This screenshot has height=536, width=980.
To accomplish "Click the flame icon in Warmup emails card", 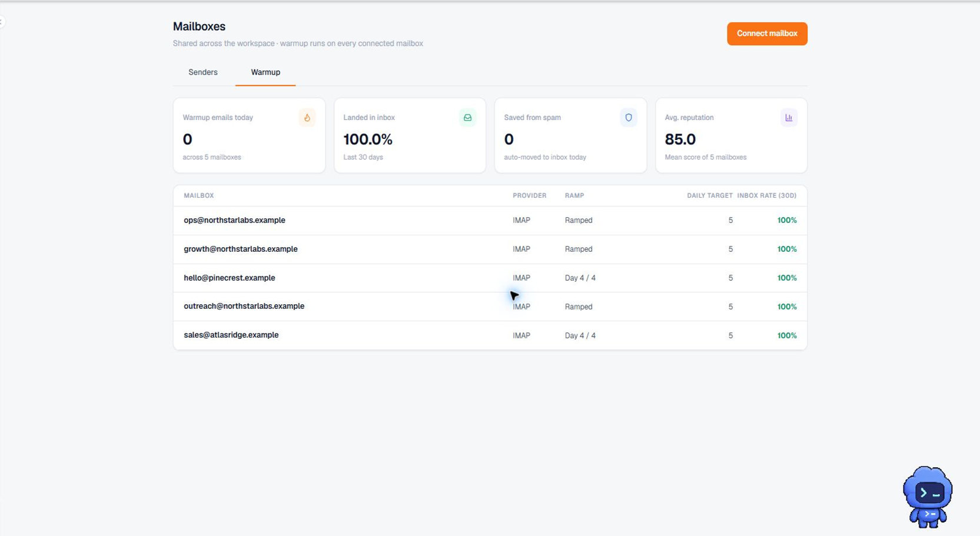I will (307, 118).
